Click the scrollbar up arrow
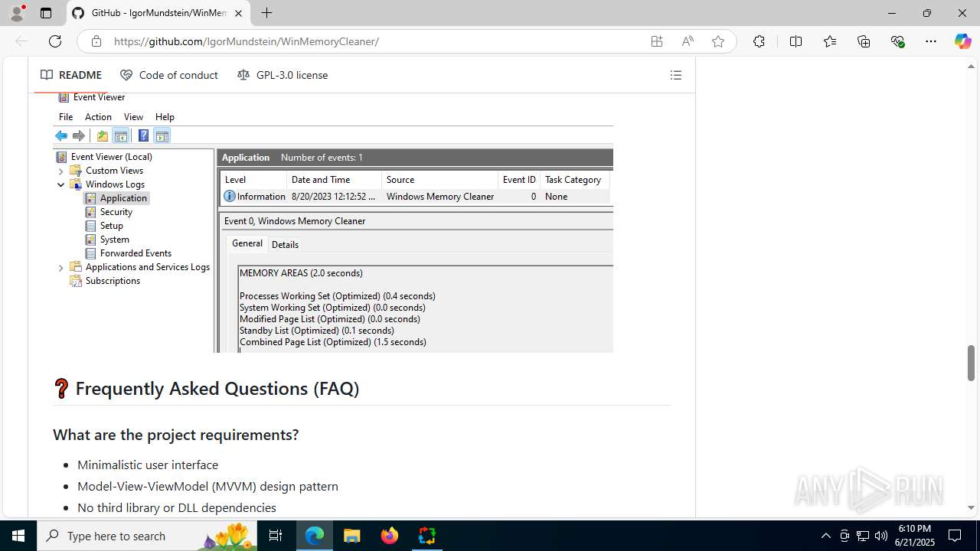980x551 pixels. click(971, 67)
